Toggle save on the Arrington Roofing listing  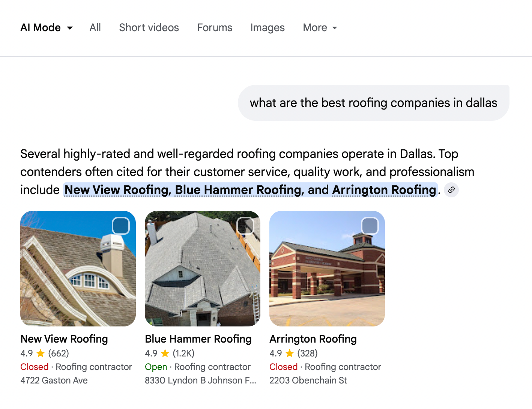[x=370, y=226]
